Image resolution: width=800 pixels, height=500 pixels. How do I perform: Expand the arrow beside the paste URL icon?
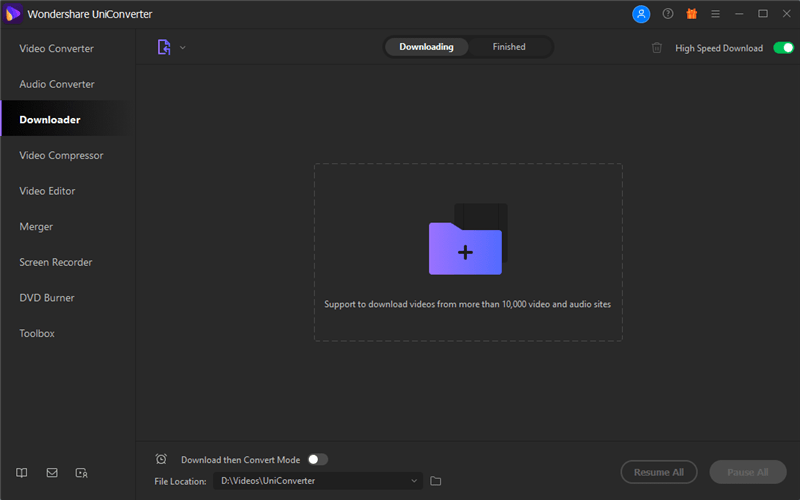183,47
